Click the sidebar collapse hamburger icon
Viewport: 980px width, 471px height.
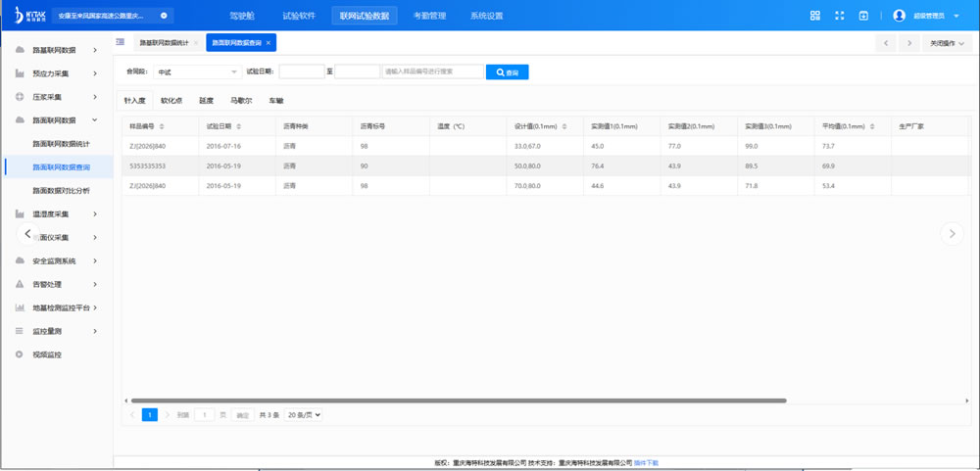(x=120, y=42)
